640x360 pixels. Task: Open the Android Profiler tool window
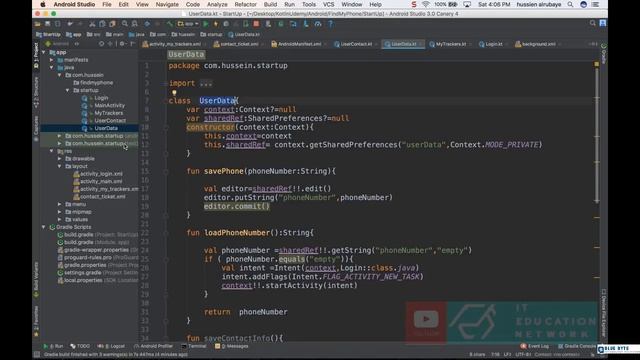pos(153,346)
